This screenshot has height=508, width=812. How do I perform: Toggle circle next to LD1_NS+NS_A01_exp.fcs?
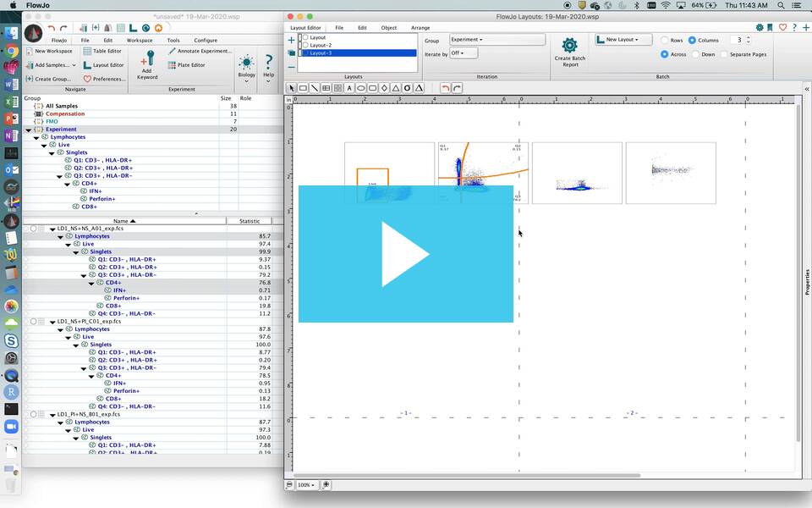tap(33, 228)
